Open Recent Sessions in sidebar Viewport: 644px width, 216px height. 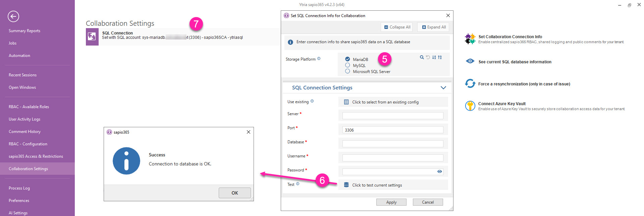(x=22, y=75)
